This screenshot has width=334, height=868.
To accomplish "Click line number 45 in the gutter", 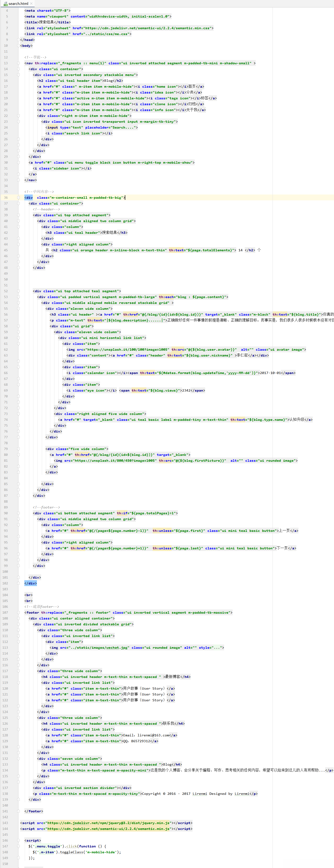I will [6, 250].
